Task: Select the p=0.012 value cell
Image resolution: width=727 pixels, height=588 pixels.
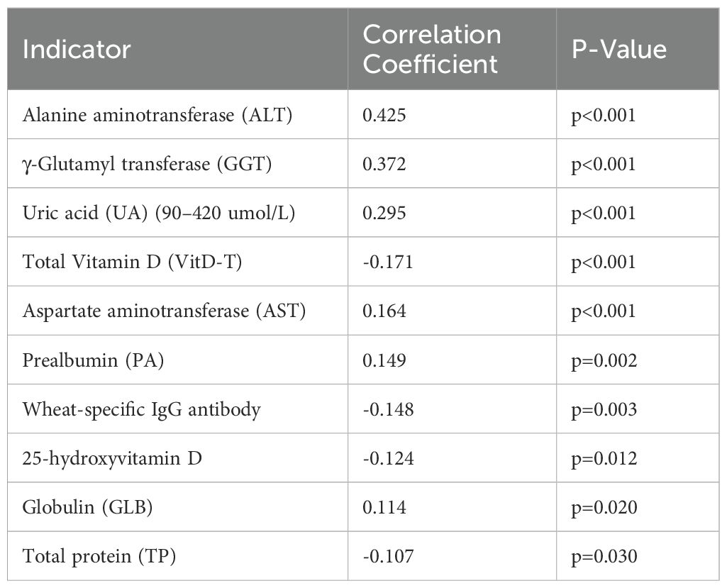Action: point(604,458)
